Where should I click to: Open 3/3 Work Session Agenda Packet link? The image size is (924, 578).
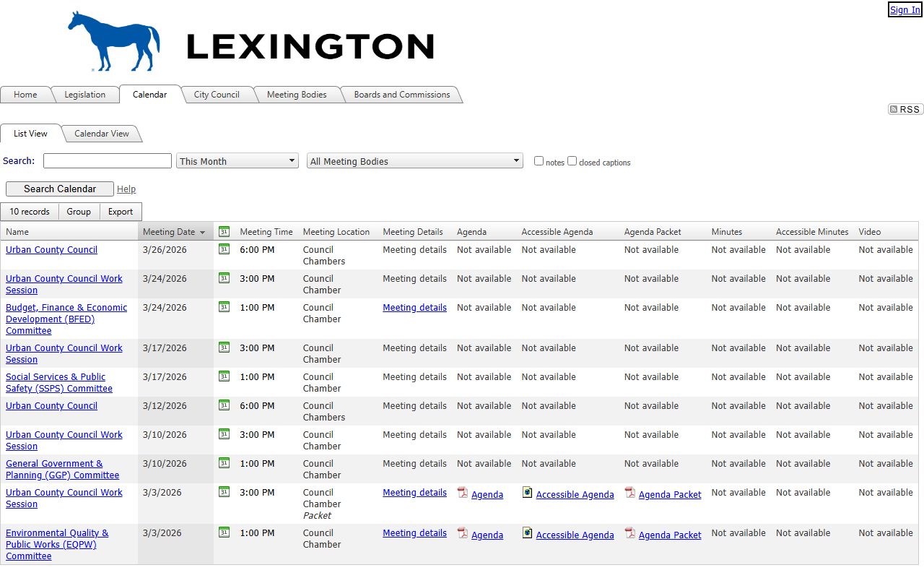[x=670, y=495]
